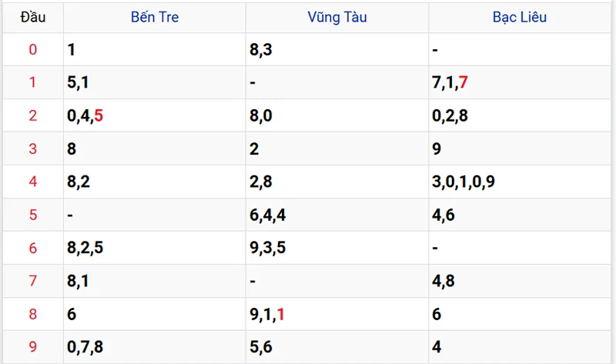Click Vũng Tàu cell showing 9,1,1
This screenshot has width=616, height=364.
click(268, 314)
